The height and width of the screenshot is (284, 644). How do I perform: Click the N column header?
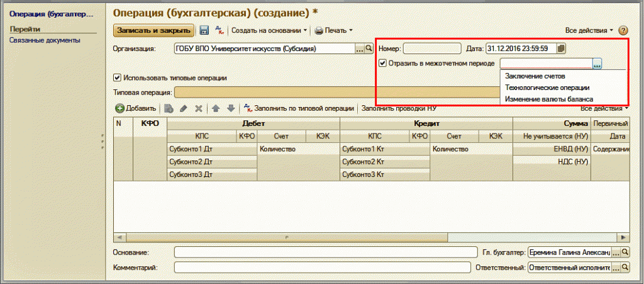123,123
